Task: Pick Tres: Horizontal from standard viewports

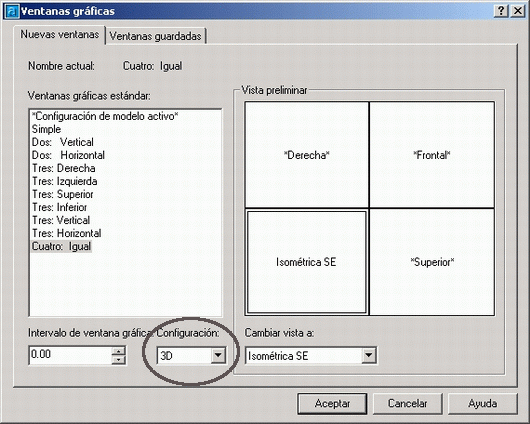Action: pyautogui.click(x=67, y=233)
